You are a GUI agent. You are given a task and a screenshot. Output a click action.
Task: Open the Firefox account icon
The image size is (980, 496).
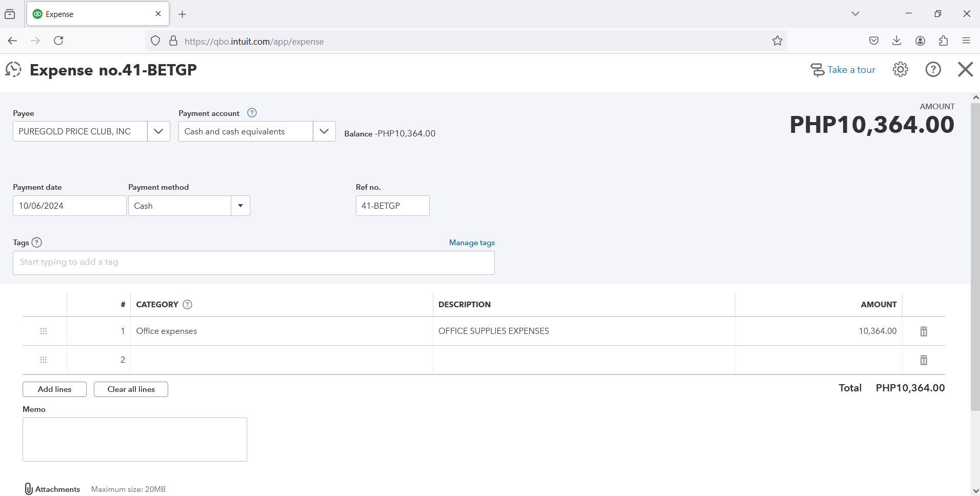921,41
